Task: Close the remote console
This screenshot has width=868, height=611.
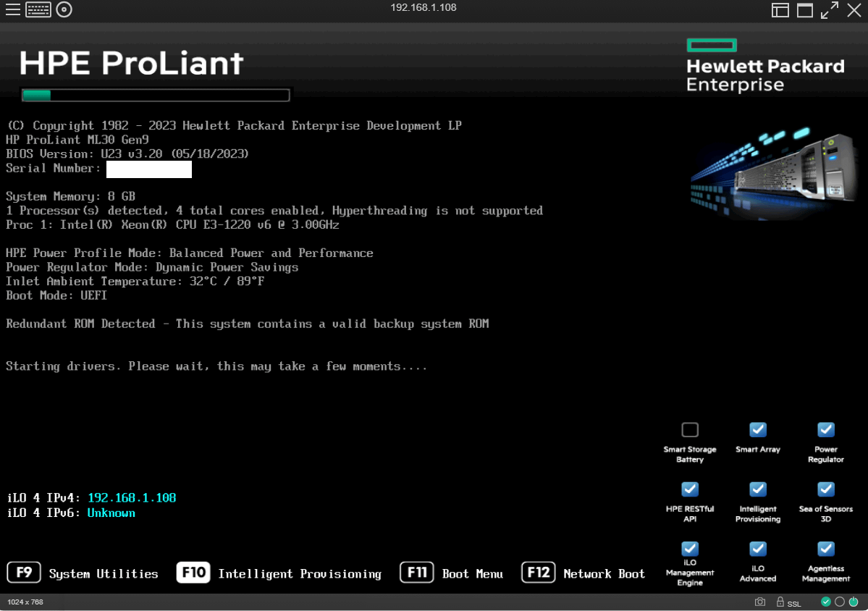Action: coord(854,10)
